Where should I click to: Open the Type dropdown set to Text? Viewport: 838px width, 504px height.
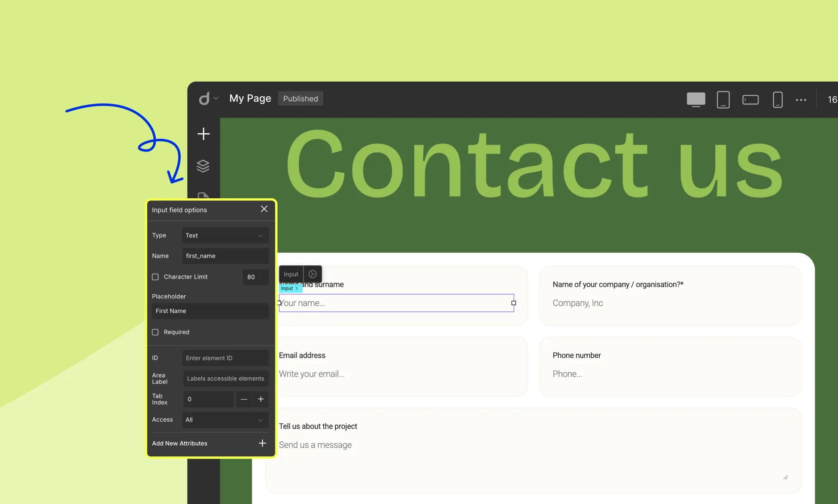click(x=225, y=235)
